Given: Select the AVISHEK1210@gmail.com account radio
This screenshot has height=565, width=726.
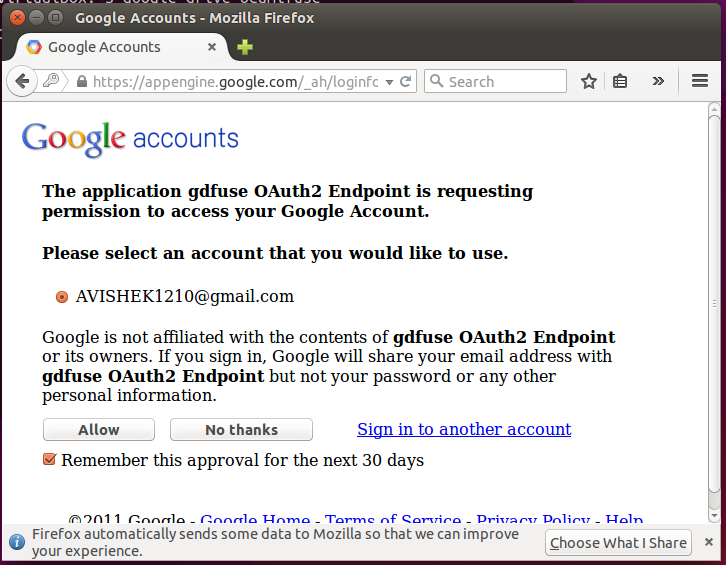Looking at the screenshot, I should (x=62, y=297).
